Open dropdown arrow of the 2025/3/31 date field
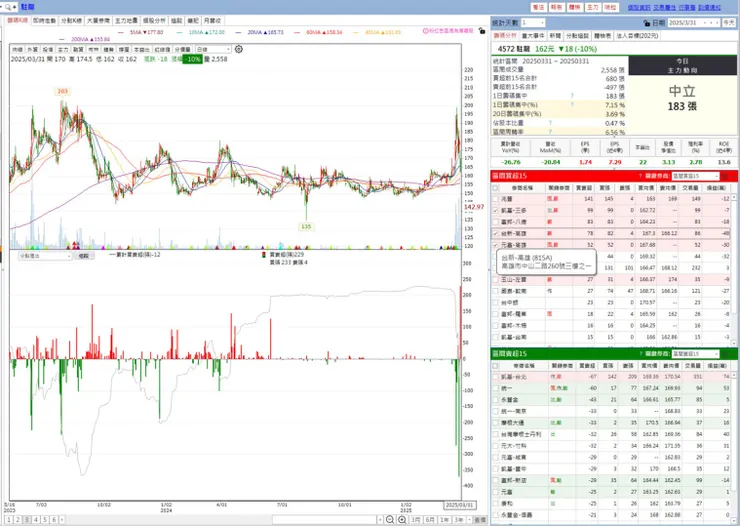This screenshot has height=526, width=740. coord(706,23)
